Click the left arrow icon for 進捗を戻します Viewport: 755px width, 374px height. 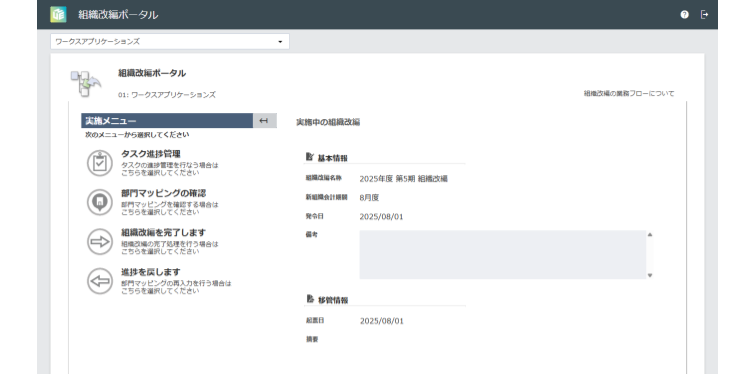(100, 281)
